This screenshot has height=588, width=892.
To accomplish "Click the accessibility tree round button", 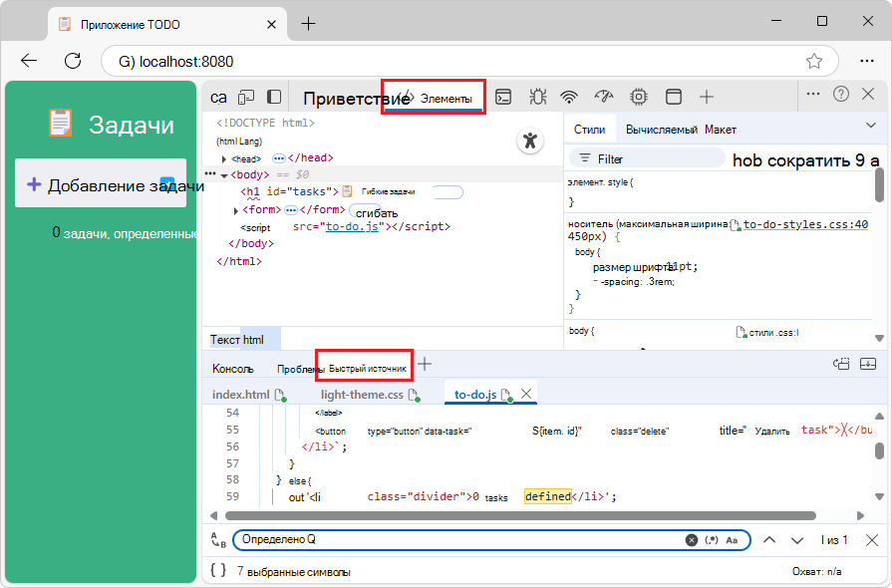I will click(530, 141).
